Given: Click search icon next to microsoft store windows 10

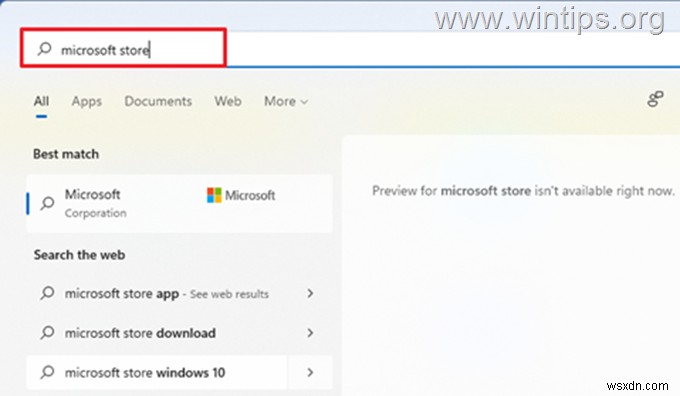Looking at the screenshot, I should (x=47, y=373).
